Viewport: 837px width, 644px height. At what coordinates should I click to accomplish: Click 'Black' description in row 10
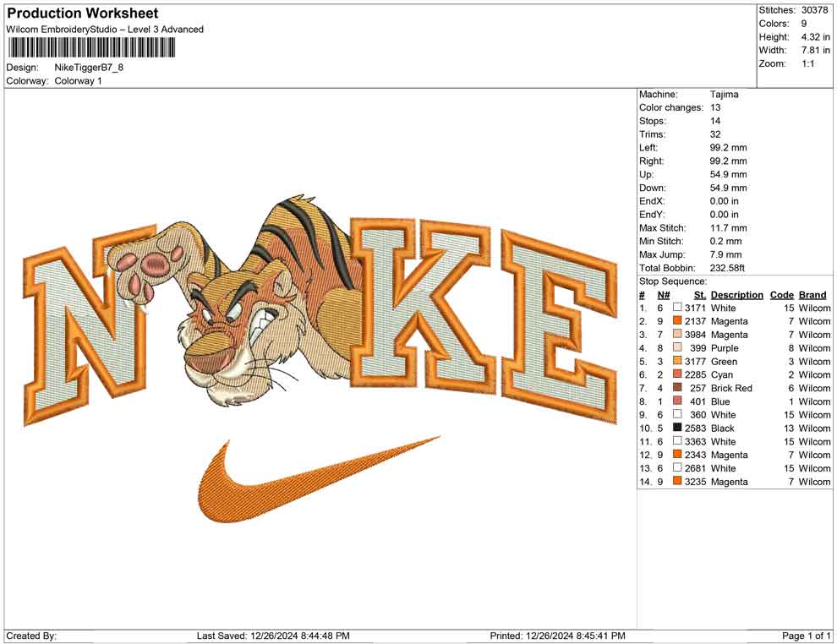(x=723, y=428)
